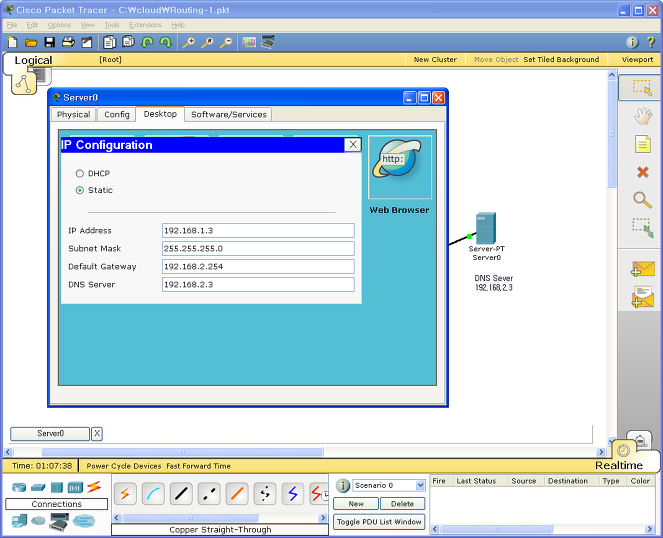663x538 pixels.
Task: Click the Zoom Out magnifier icon
Action: [226, 42]
